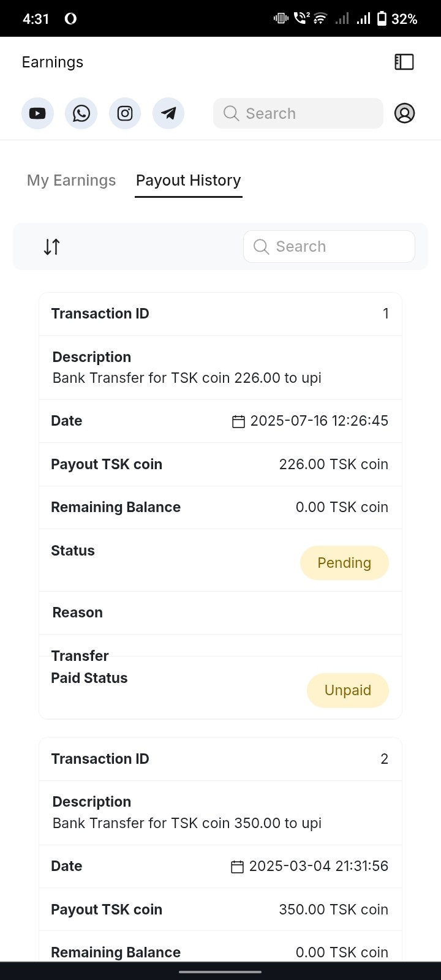Tap transaction 2 description text
The width and height of the screenshot is (441, 980).
[187, 823]
